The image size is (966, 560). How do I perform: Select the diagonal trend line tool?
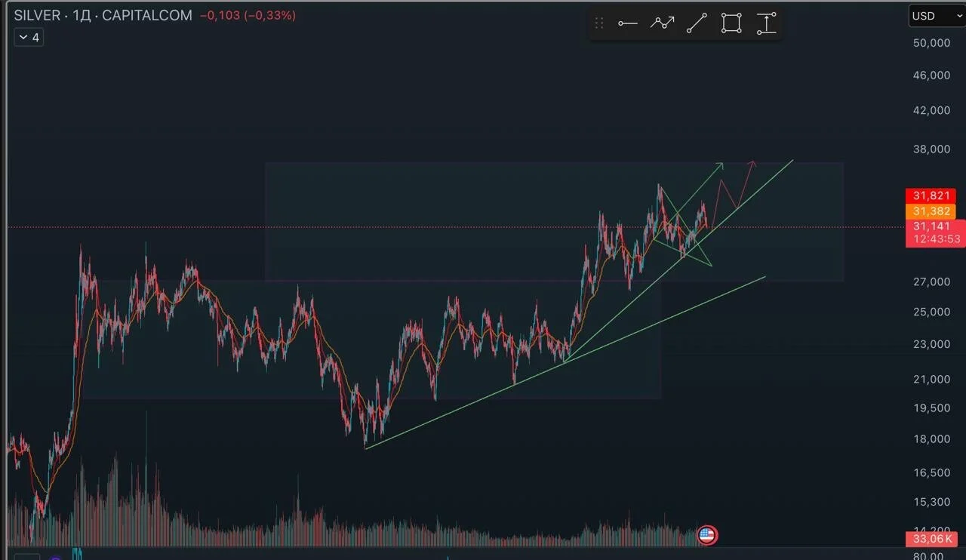697,23
